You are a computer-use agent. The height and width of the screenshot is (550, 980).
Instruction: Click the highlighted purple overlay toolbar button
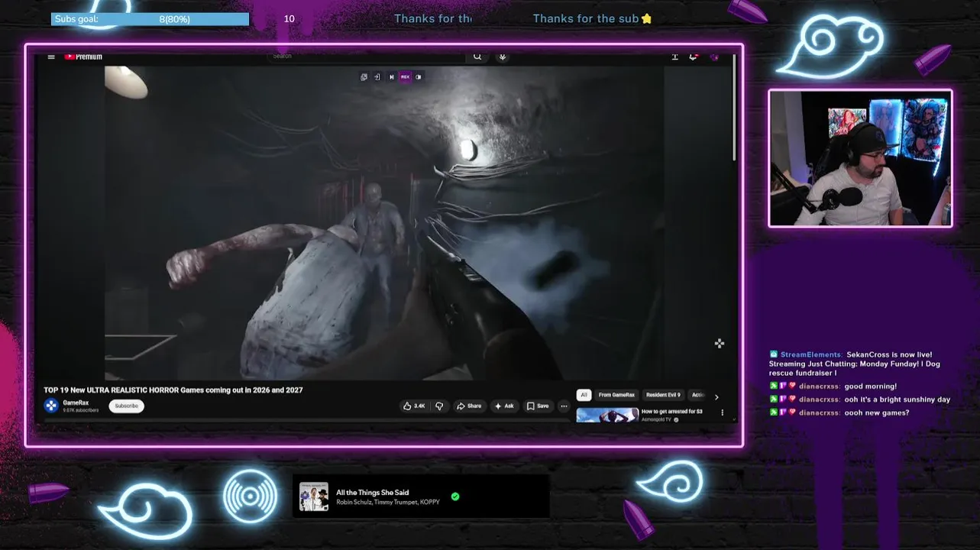coord(405,76)
